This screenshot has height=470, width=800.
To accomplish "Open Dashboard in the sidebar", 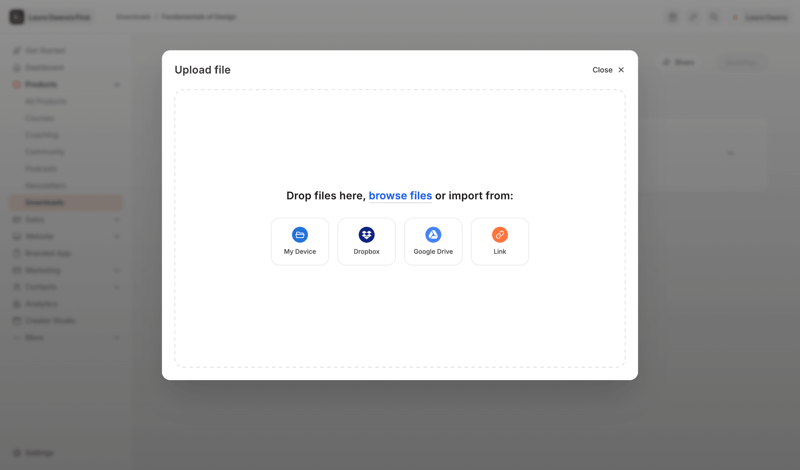I will pyautogui.click(x=44, y=67).
